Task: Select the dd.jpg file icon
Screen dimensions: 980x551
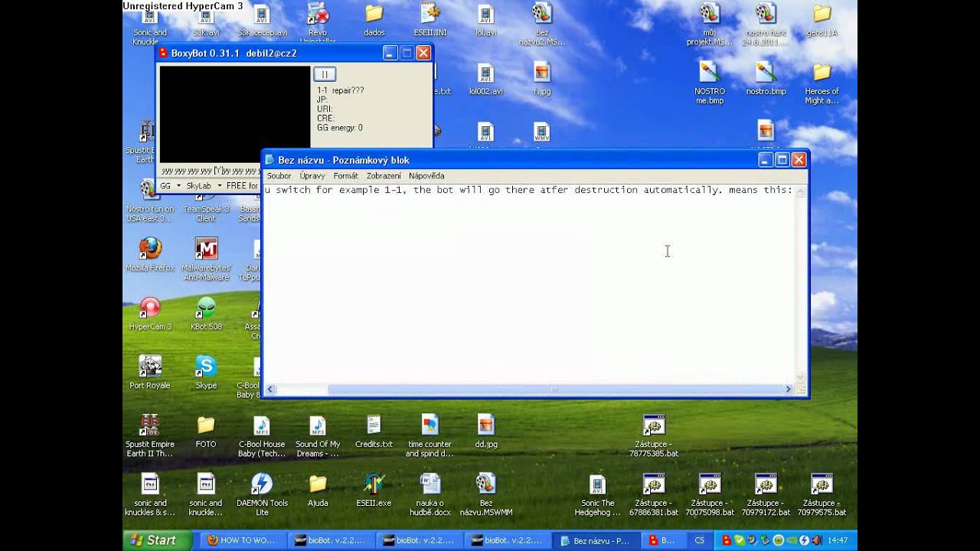Action: (x=485, y=432)
